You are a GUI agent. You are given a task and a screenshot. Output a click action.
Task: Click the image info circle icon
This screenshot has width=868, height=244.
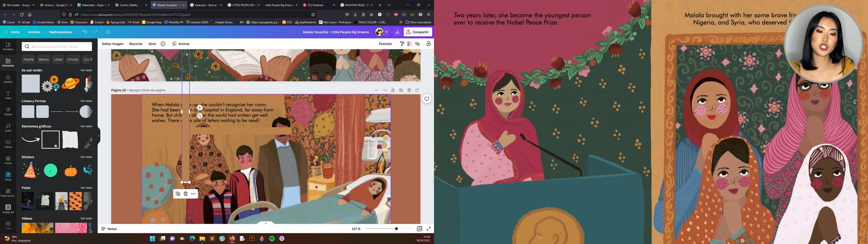pos(163,44)
